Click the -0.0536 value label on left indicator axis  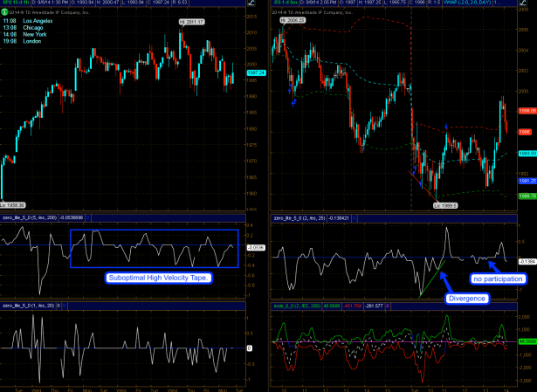[x=256, y=248]
